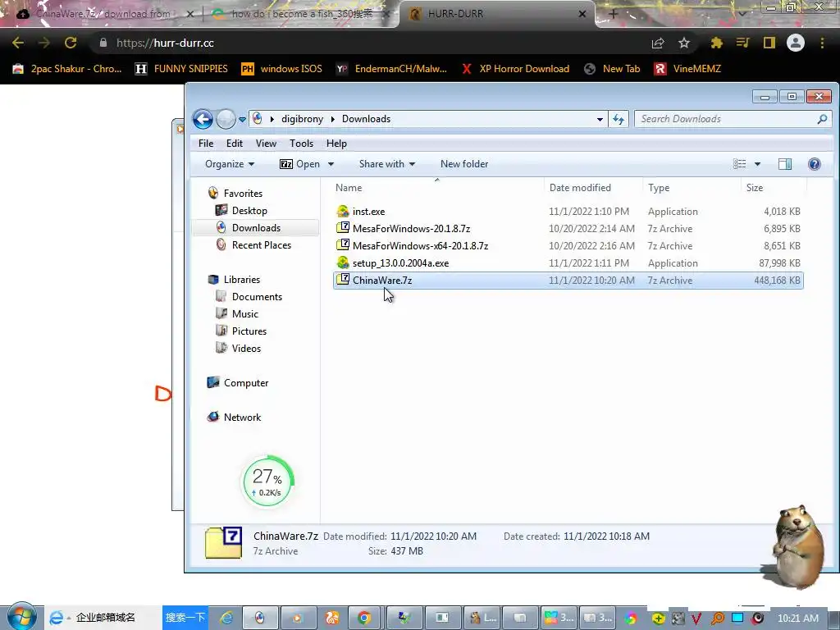Open FUNNY SNIPPIES bookmark
Viewport: 840px width, 630px height.
181,69
